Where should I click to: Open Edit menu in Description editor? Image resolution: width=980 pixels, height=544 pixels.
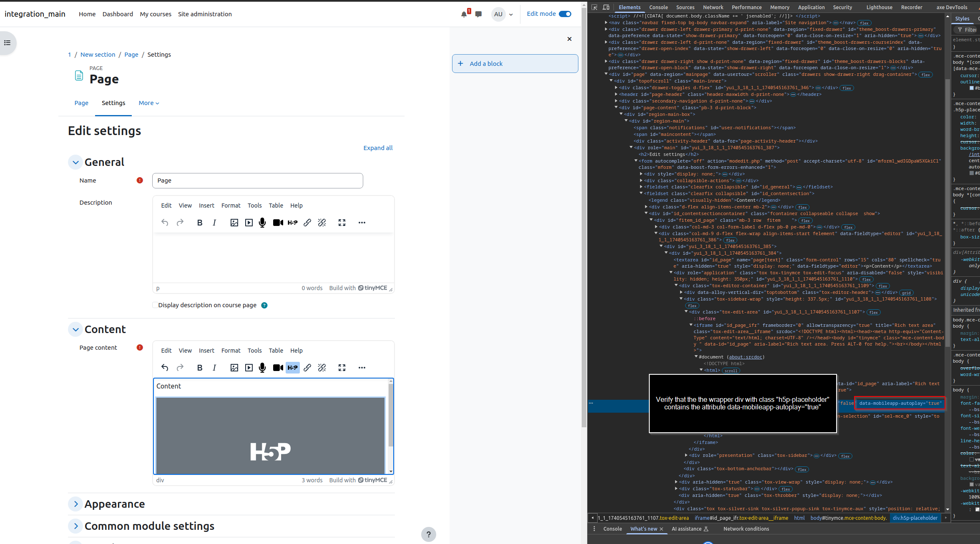click(x=166, y=206)
